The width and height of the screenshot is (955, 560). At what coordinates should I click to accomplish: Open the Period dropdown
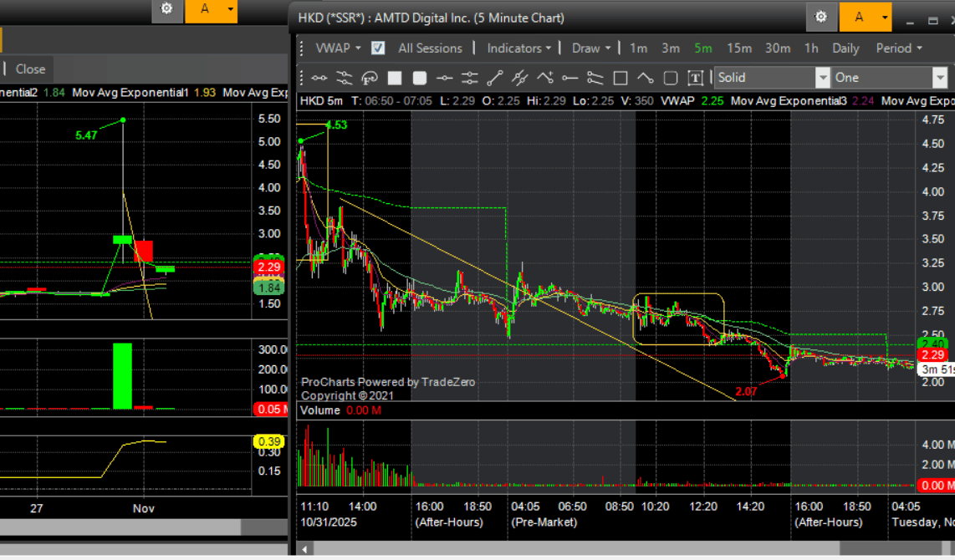click(899, 48)
